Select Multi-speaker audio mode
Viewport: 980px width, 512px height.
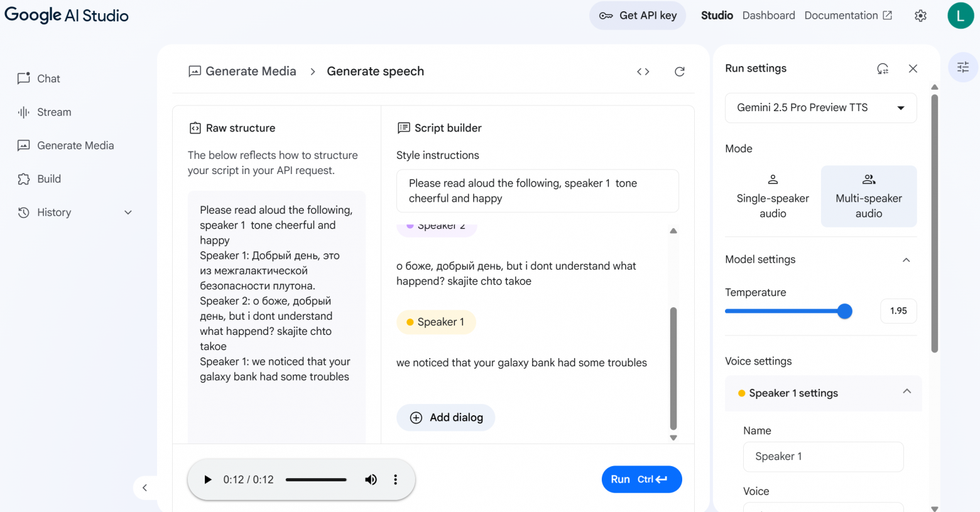click(x=868, y=196)
